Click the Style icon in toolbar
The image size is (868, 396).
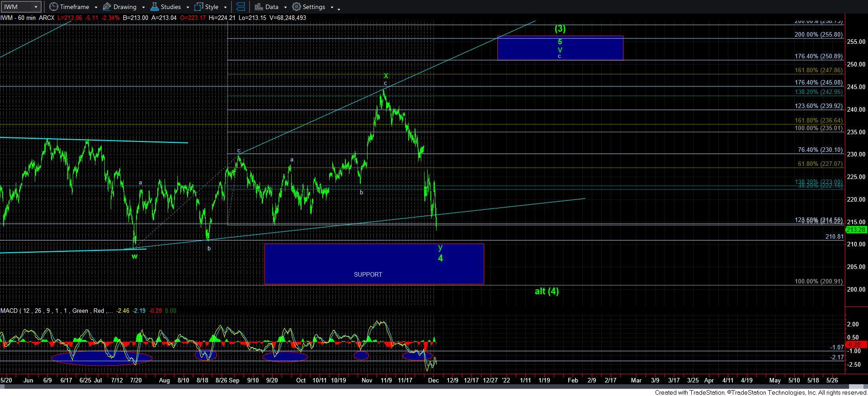point(198,7)
